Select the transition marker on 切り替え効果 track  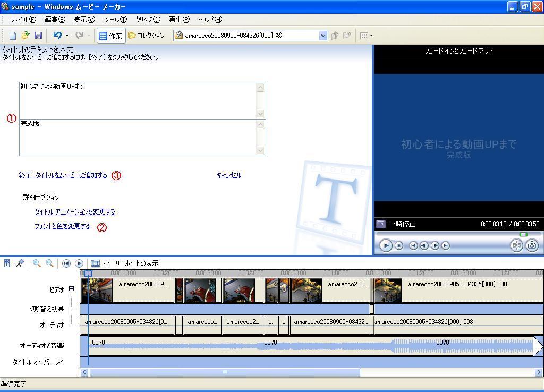pyautogui.click(x=371, y=309)
